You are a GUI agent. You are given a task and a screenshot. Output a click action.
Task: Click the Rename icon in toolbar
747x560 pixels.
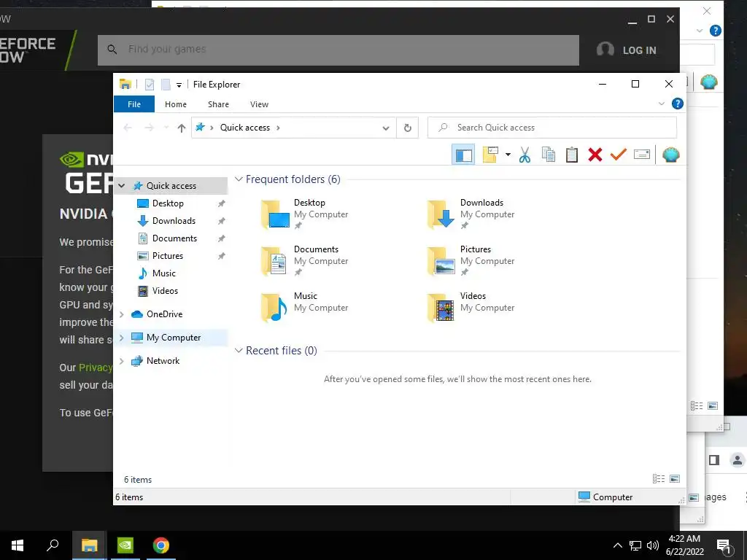click(642, 155)
